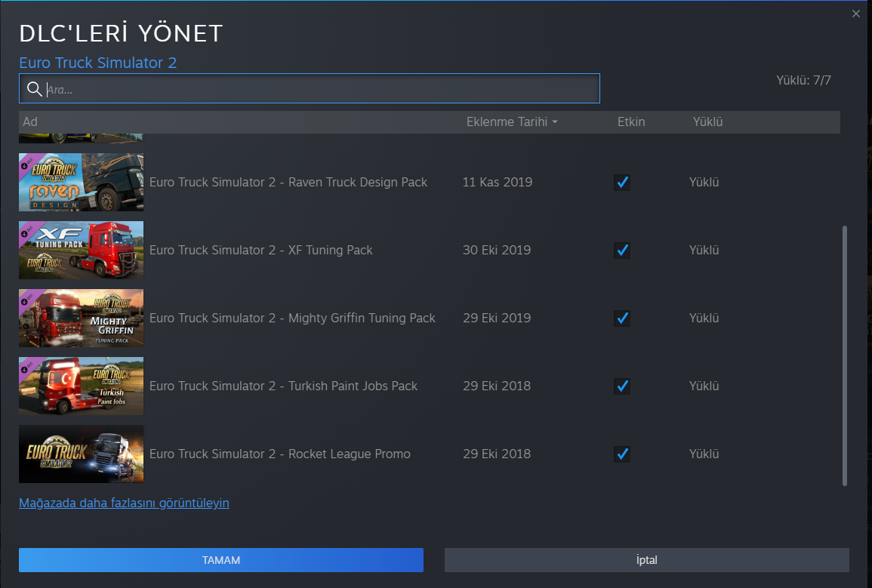Click Yüklü status in Turkish Paint Jobs row

coord(704,386)
